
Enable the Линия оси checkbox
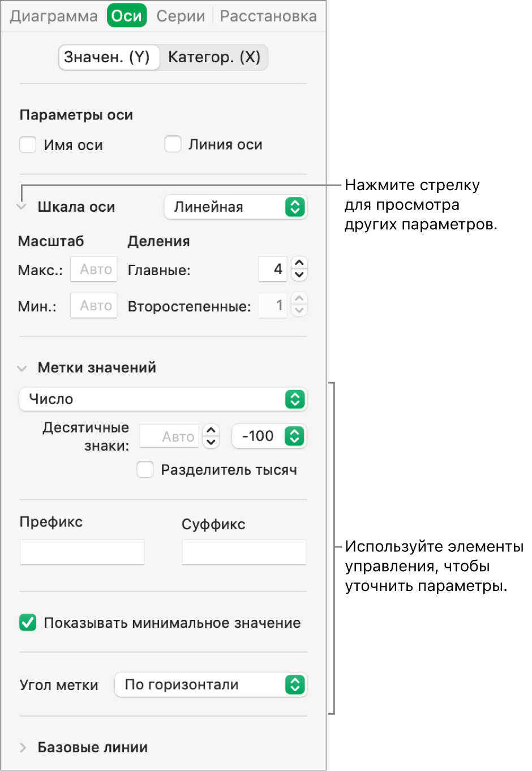(x=173, y=144)
